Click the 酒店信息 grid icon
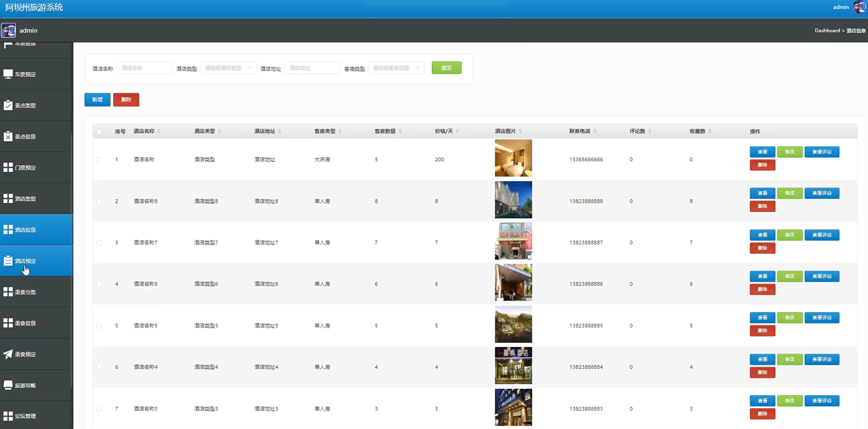The width and height of the screenshot is (868, 429). (8, 229)
